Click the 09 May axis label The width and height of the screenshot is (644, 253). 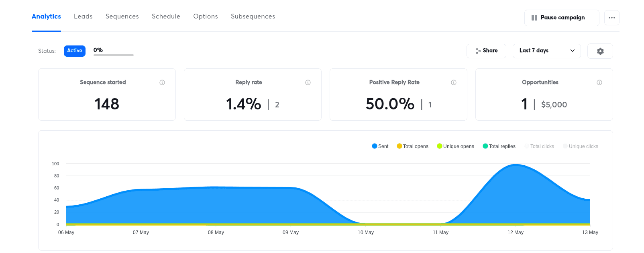coord(291,232)
